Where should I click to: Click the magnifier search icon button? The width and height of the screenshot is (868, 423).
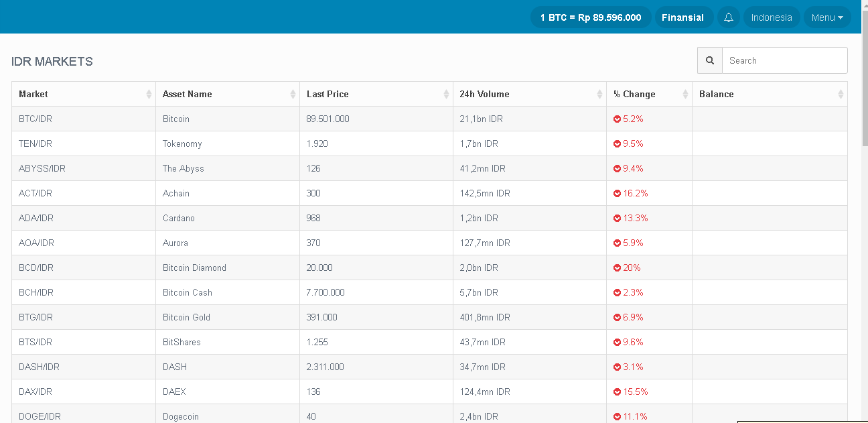(710, 60)
